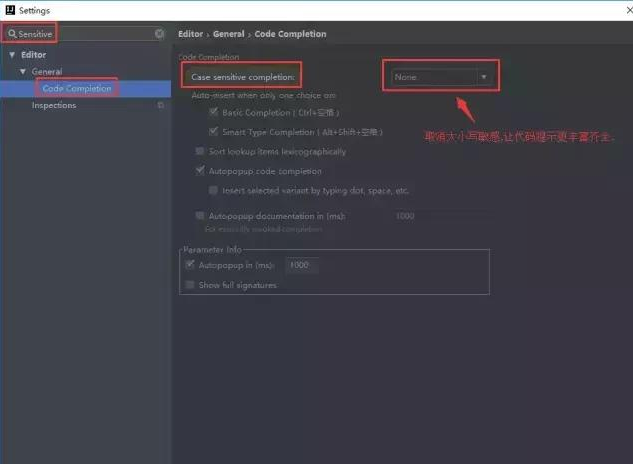
Task: Open Case sensitive completion dropdown
Action: pyautogui.click(x=440, y=76)
